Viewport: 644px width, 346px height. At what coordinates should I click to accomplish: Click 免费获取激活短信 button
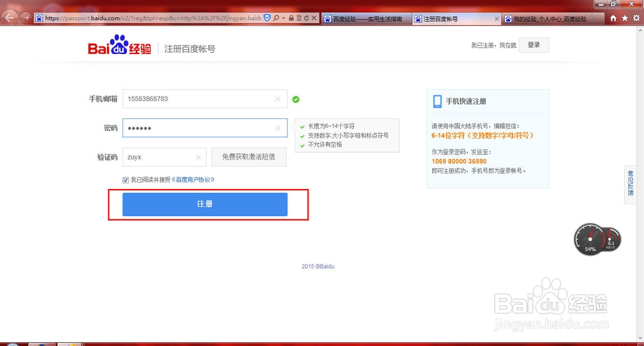(x=249, y=157)
